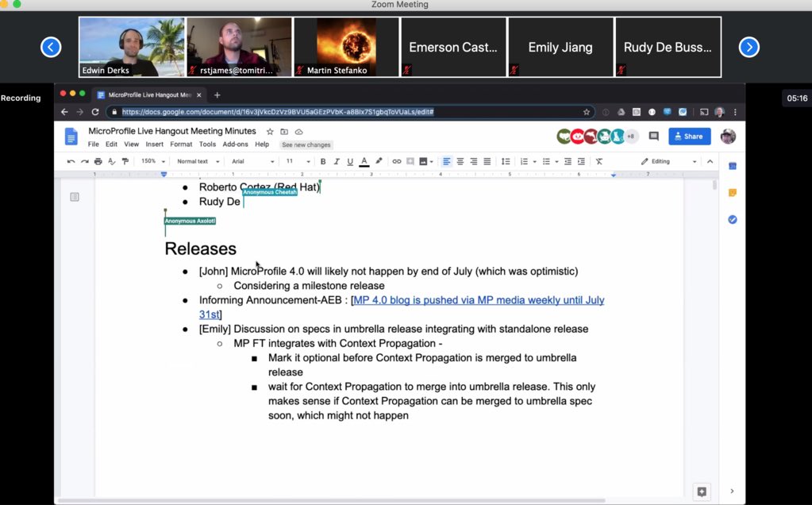Open the Format menu
Image resolution: width=812 pixels, height=505 pixels.
tap(181, 145)
